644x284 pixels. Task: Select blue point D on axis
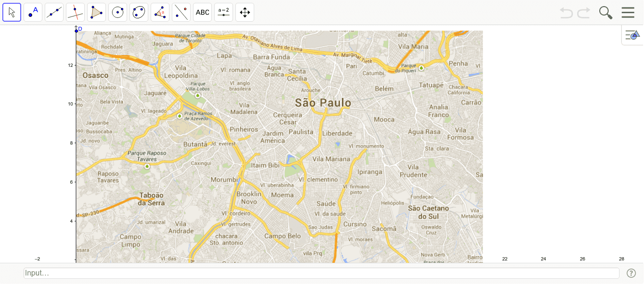pyautogui.click(x=76, y=31)
